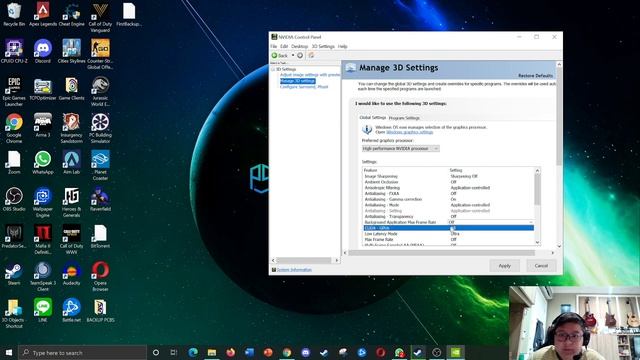Open CPUID CPU-Z desktop icon
640x360 pixels.
pyautogui.click(x=14, y=51)
